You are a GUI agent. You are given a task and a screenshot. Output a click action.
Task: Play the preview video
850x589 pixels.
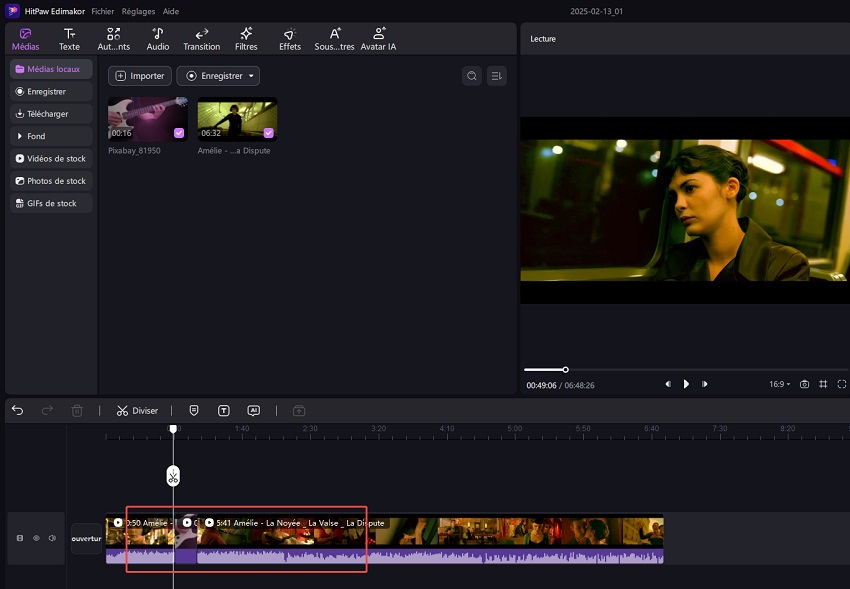[x=686, y=384]
